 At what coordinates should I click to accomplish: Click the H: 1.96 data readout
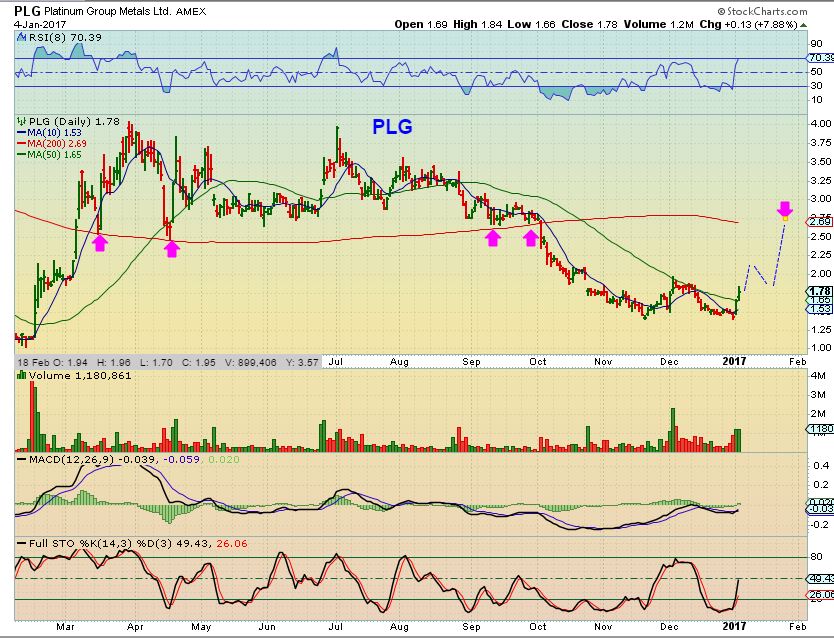[x=114, y=363]
